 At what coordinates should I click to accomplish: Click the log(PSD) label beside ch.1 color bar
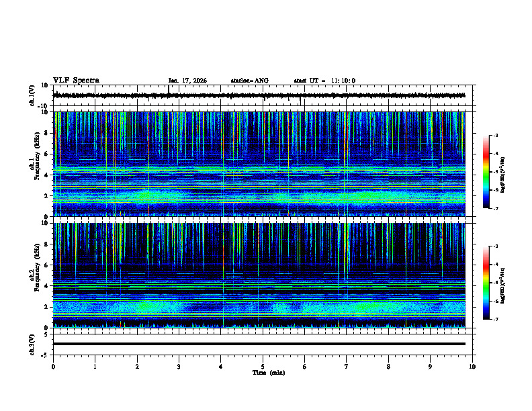coord(503,175)
